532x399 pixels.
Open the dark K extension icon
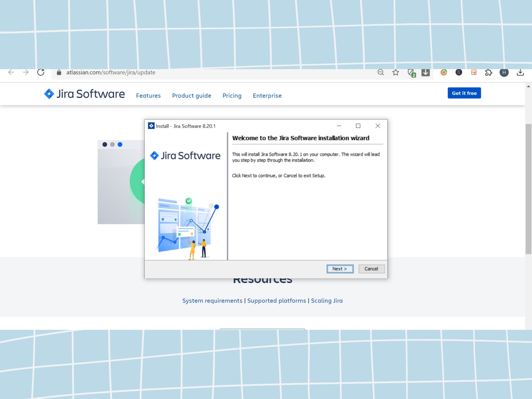click(x=459, y=72)
